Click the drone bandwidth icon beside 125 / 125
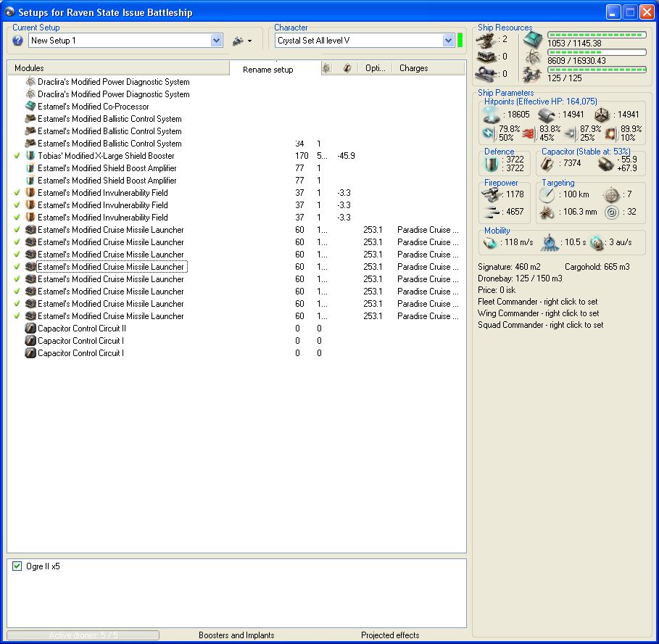This screenshot has width=659, height=644. pos(532,75)
